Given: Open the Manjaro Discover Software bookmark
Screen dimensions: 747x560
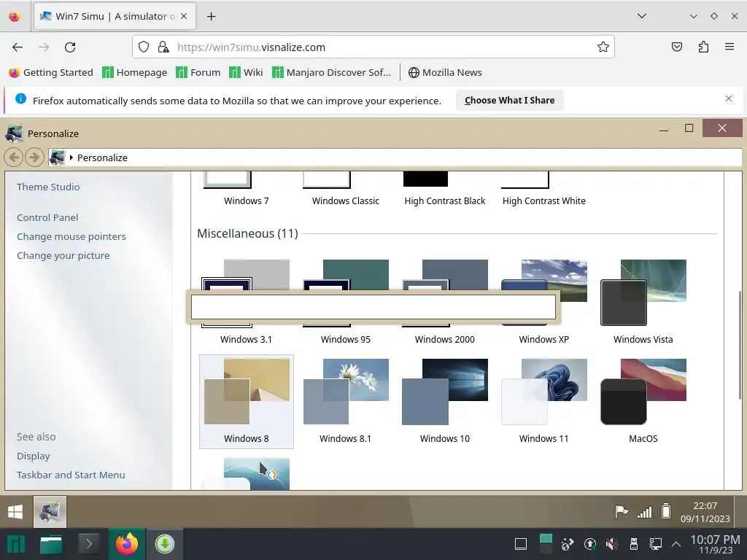Looking at the screenshot, I should [331, 72].
